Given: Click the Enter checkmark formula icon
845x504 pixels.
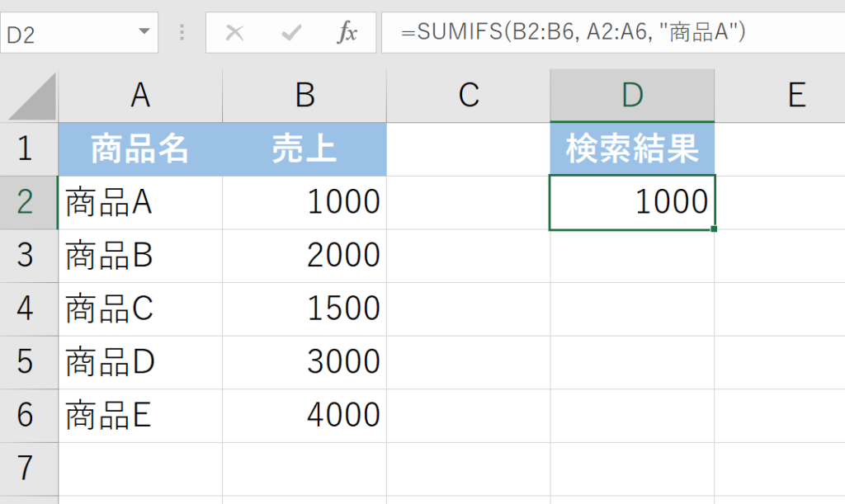Looking at the screenshot, I should (291, 33).
